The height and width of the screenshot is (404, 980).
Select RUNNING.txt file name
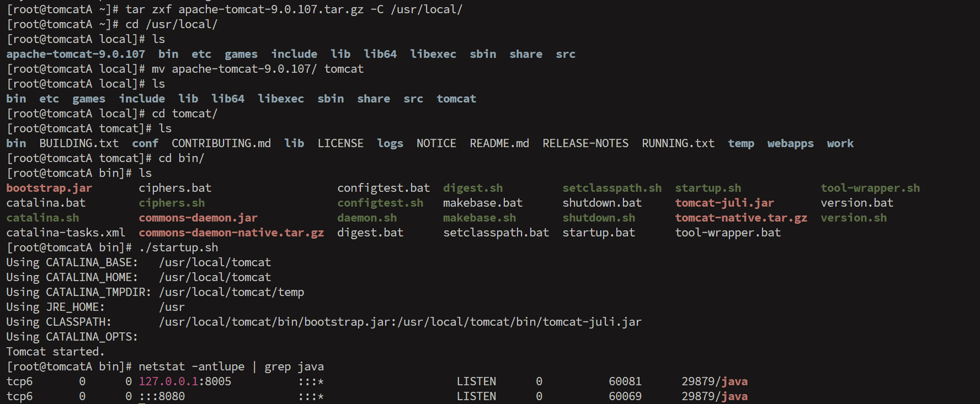coord(678,143)
